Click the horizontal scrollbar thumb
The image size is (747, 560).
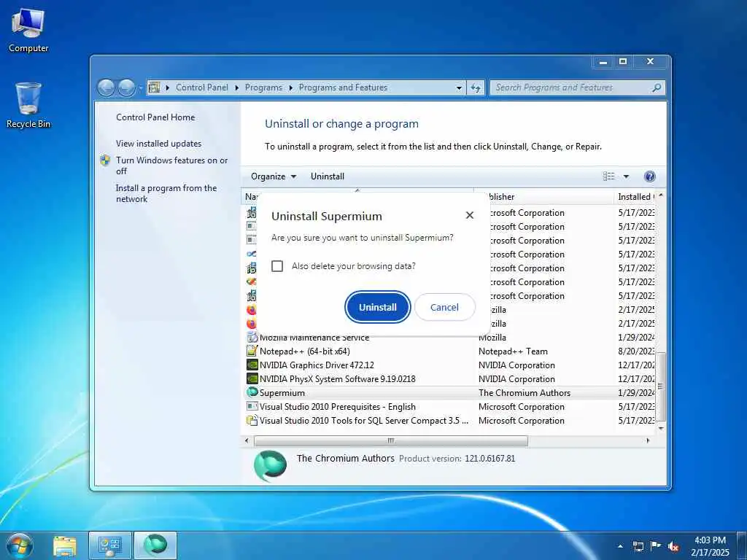[391, 441]
